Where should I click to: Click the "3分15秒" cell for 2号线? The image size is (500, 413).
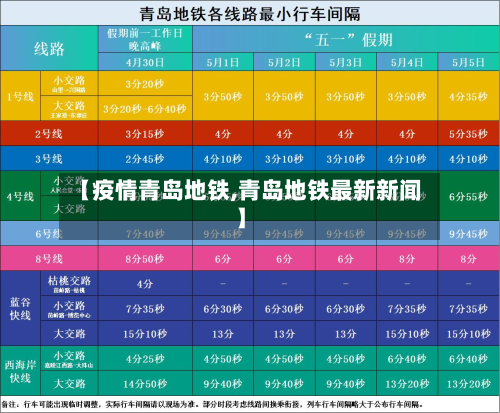pos(145,133)
